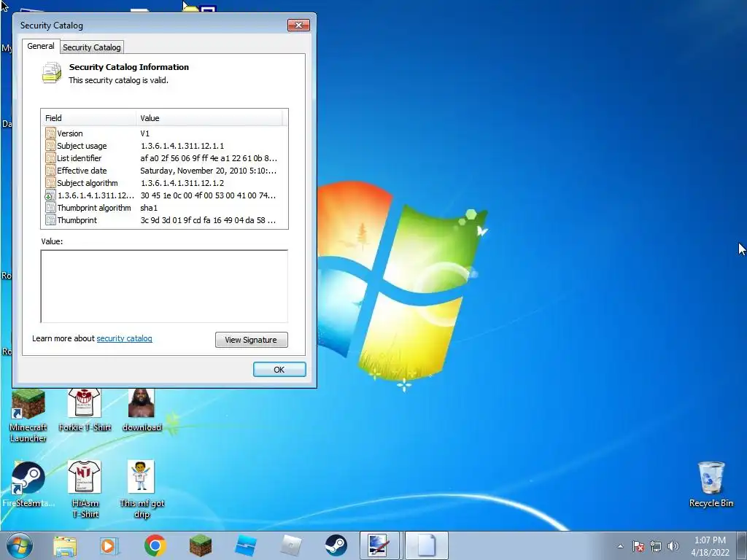
Task: Click the blue folded-card taskbar icon
Action: (246, 545)
